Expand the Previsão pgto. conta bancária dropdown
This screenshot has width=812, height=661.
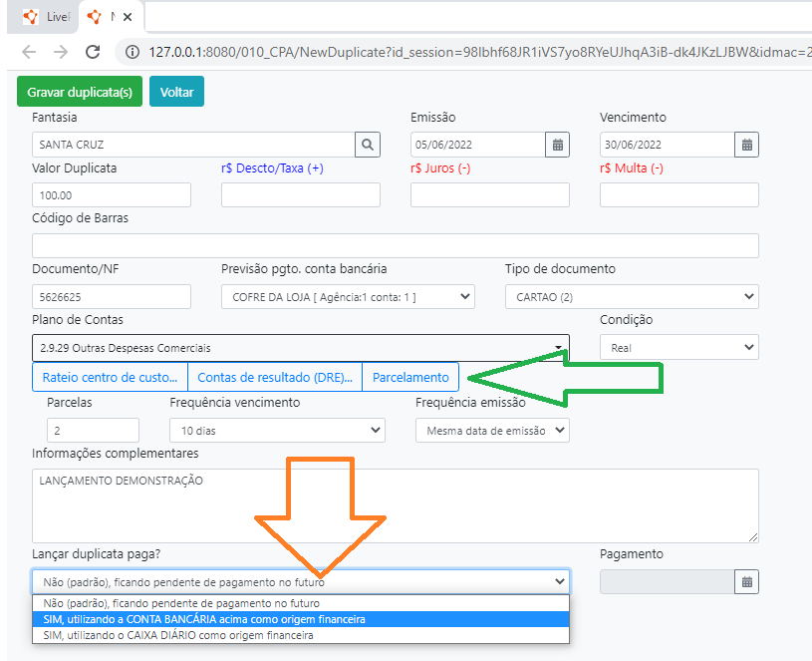[347, 296]
